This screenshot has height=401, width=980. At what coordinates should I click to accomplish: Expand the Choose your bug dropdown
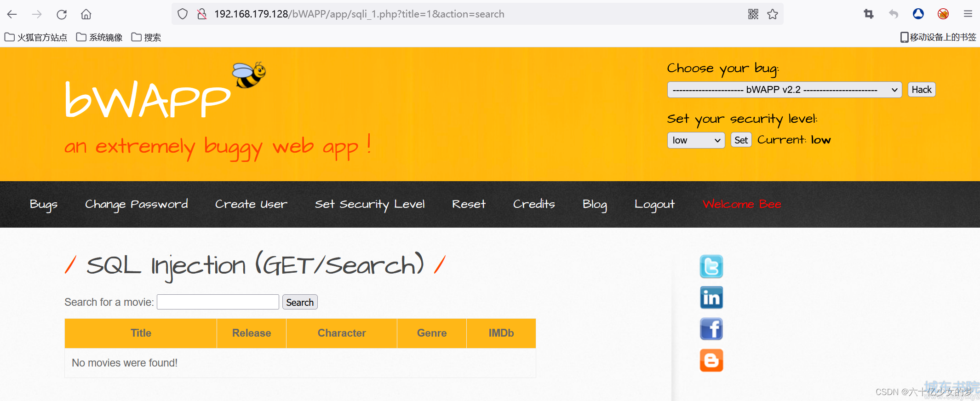(785, 90)
